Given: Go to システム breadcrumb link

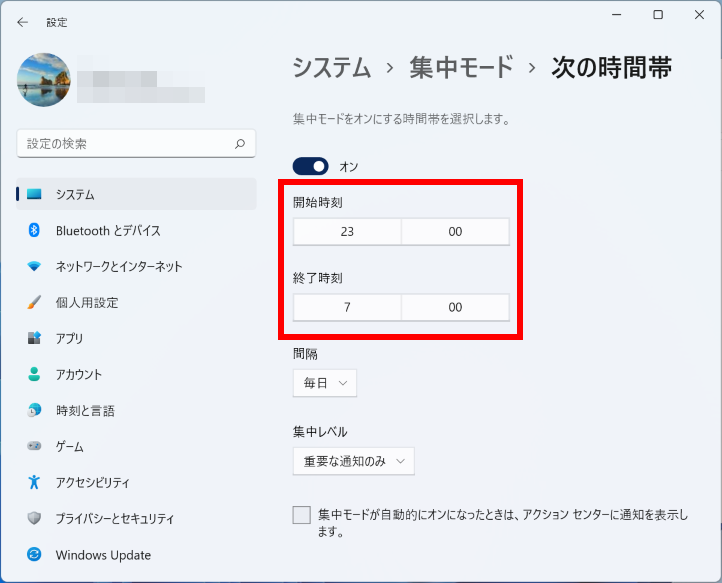Looking at the screenshot, I should (x=332, y=68).
